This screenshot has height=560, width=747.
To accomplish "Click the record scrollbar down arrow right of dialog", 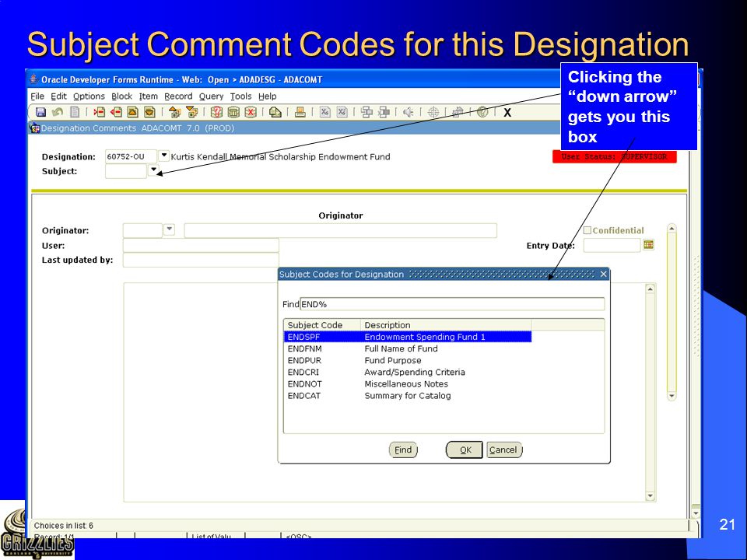I will pyautogui.click(x=672, y=396).
